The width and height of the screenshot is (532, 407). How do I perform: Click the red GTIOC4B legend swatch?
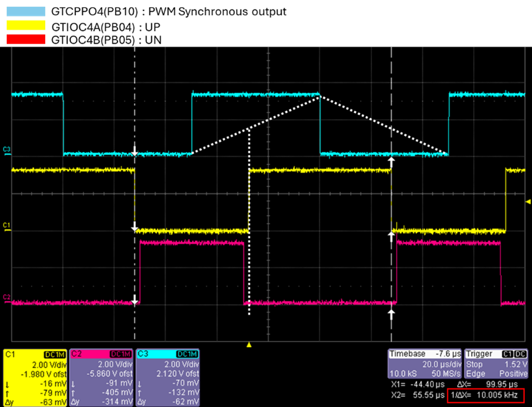(26, 40)
